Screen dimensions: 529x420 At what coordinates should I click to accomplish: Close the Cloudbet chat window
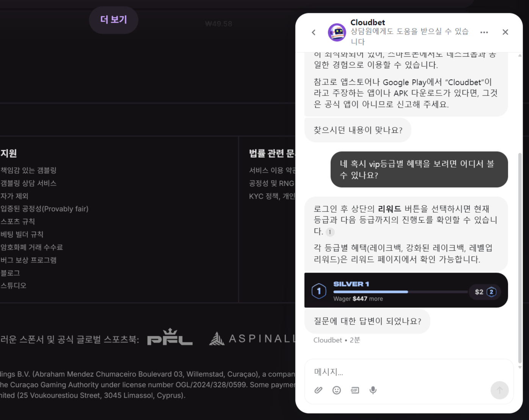[x=505, y=32]
